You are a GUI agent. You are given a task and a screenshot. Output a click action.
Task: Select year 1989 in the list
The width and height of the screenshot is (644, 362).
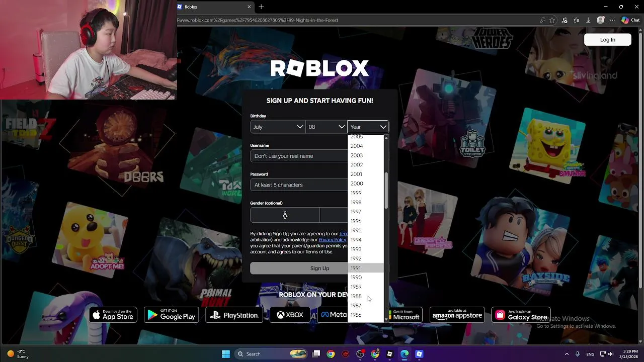pyautogui.click(x=366, y=287)
